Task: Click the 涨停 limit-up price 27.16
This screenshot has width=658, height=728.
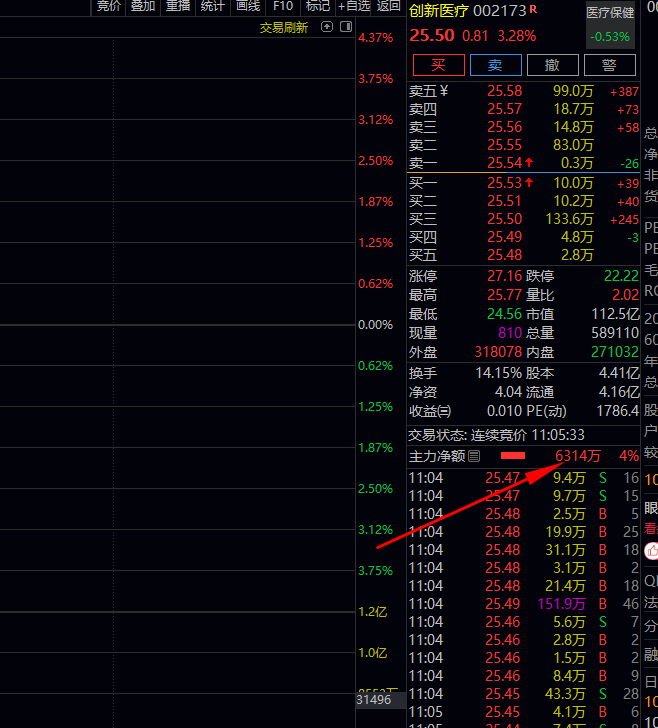Action: (x=504, y=276)
